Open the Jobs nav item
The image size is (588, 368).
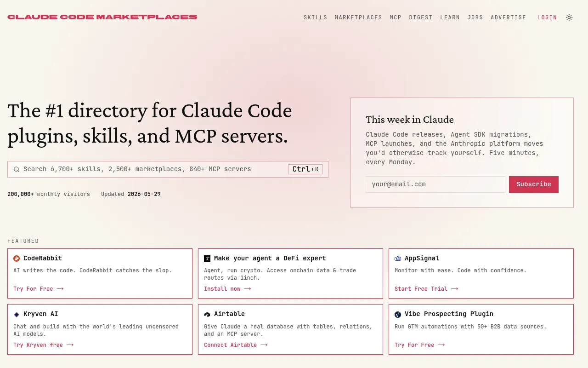coord(475,17)
